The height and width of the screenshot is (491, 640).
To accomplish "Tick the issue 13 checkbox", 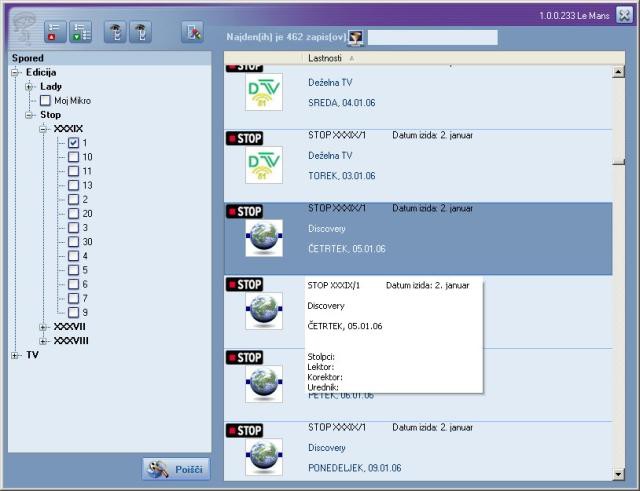I will (74, 185).
